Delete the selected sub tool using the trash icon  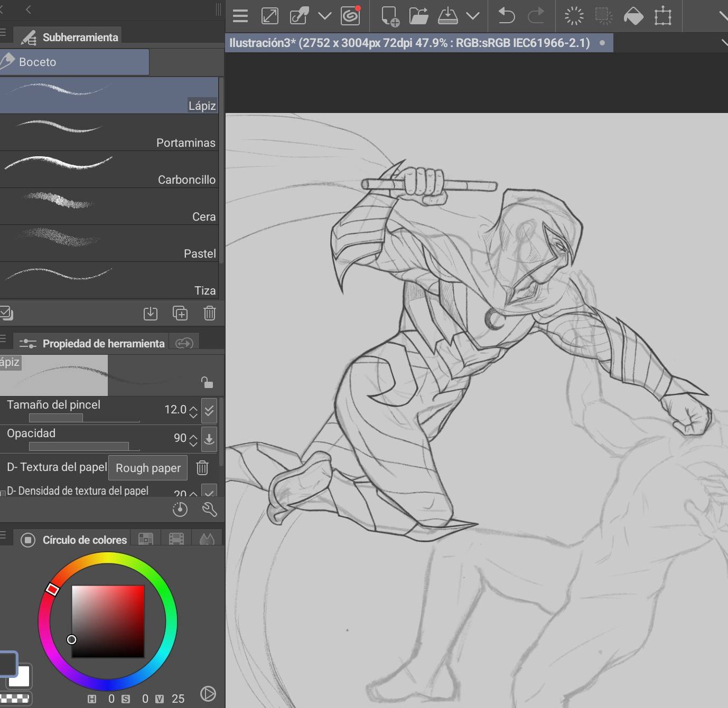210,314
